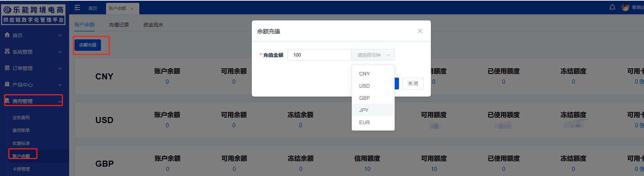This screenshot has height=176, width=644.
Task: Expand the 首页 sidebar chevron
Action: 60,35
